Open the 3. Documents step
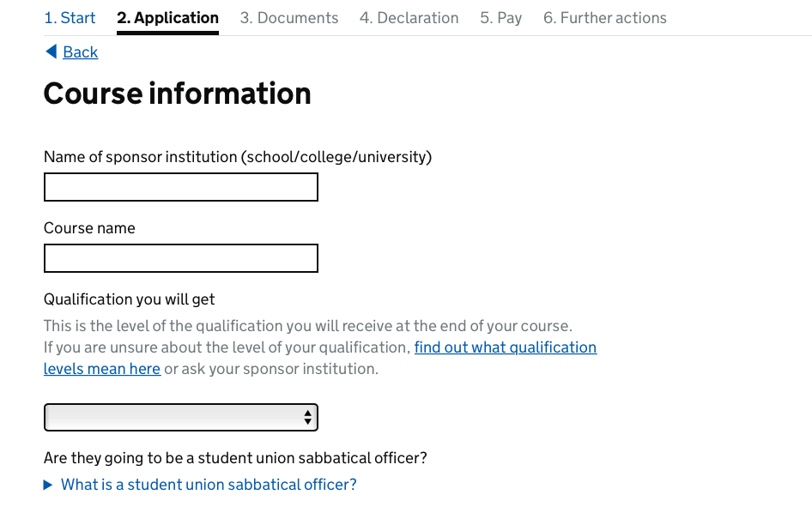Image resolution: width=812 pixels, height=519 pixels. (289, 18)
